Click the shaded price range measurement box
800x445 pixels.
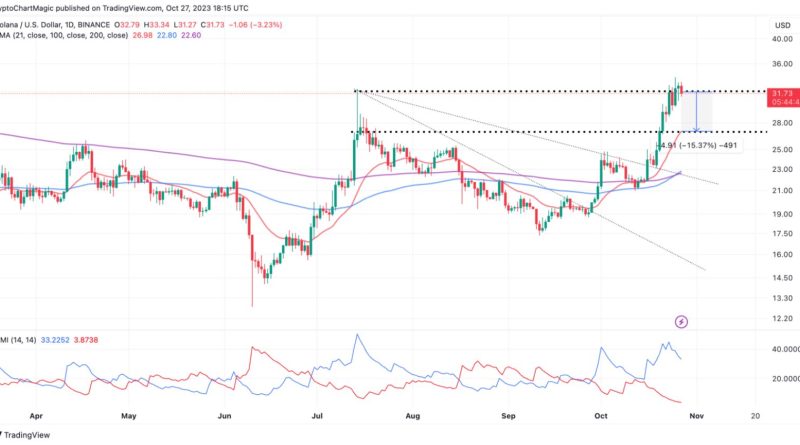pos(696,111)
